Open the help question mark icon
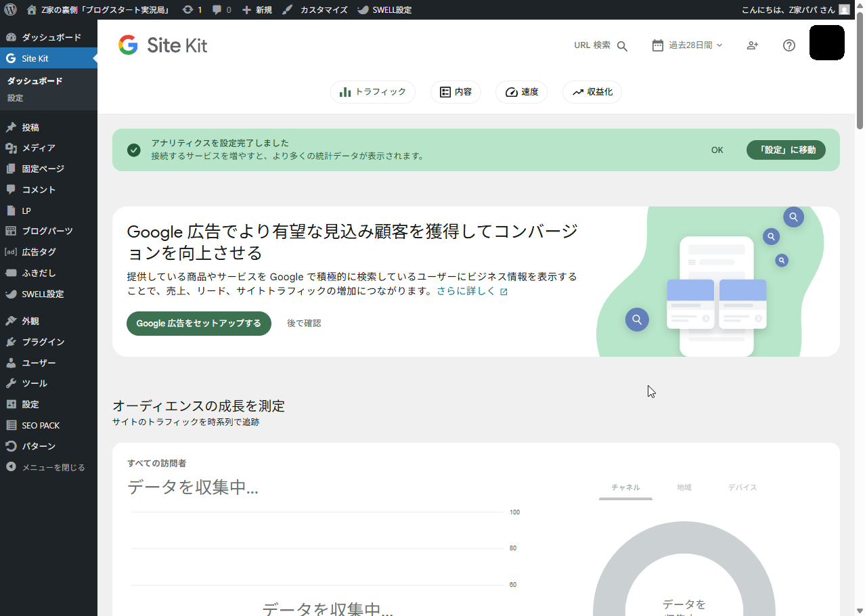 click(x=789, y=45)
